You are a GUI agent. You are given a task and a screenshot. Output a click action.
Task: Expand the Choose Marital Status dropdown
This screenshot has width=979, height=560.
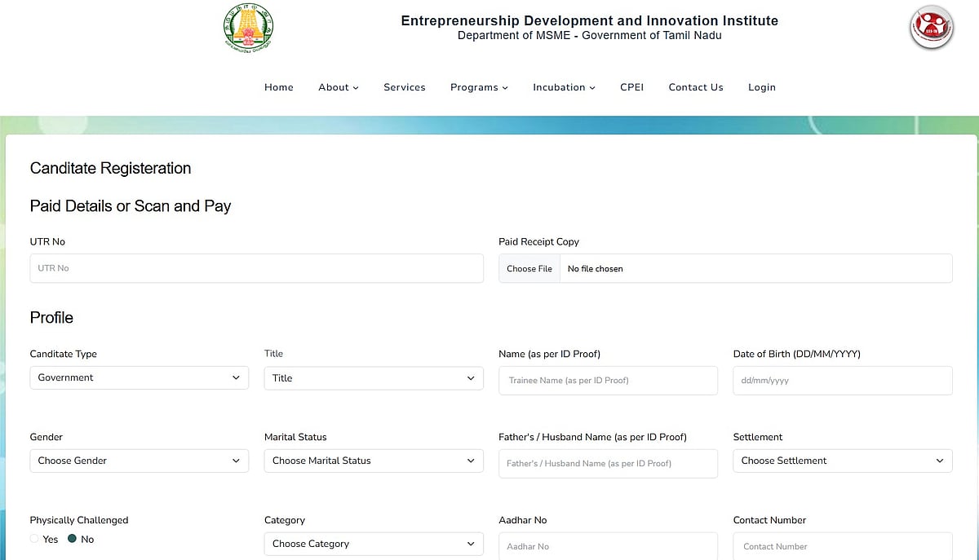click(373, 461)
